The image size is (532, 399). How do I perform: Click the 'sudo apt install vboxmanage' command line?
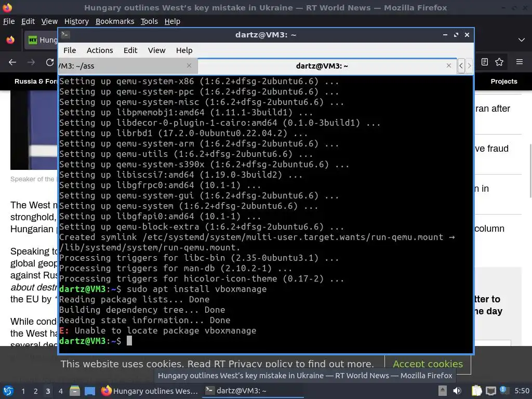click(196, 289)
